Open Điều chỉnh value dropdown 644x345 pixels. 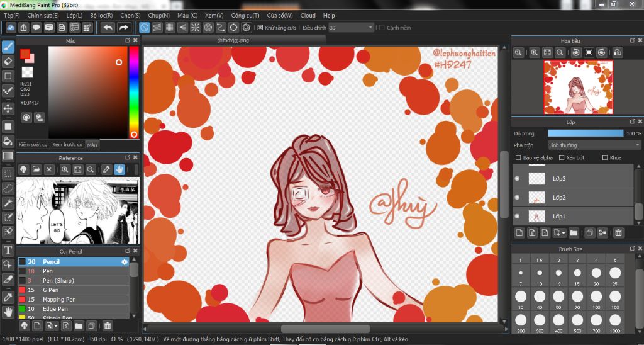click(x=351, y=28)
